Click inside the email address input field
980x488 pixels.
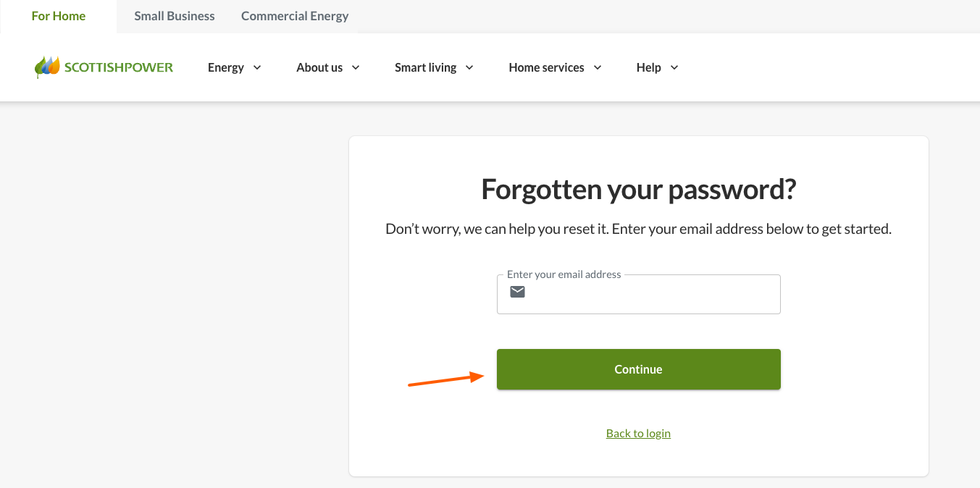(638, 294)
